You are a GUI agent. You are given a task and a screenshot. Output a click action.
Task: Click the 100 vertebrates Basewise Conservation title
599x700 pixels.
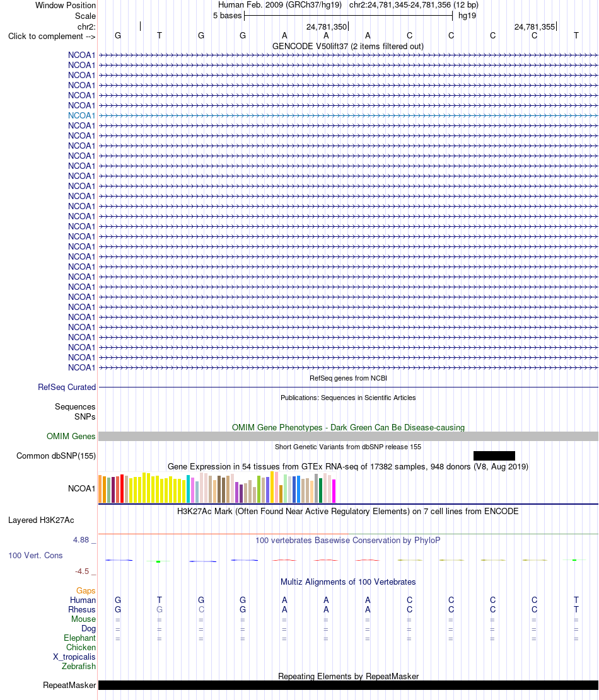(348, 540)
